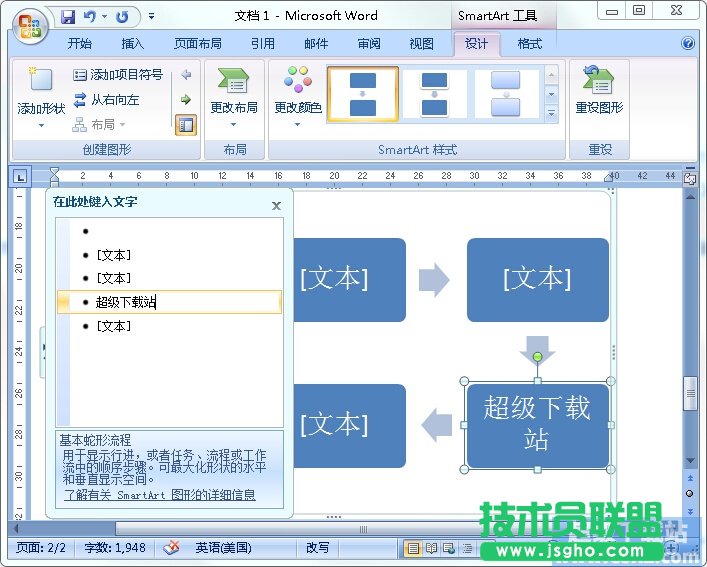Close the text pane with X

277,205
